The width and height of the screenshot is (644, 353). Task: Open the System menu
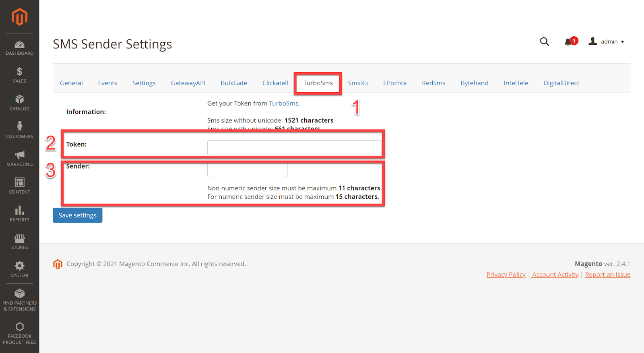pyautogui.click(x=19, y=270)
